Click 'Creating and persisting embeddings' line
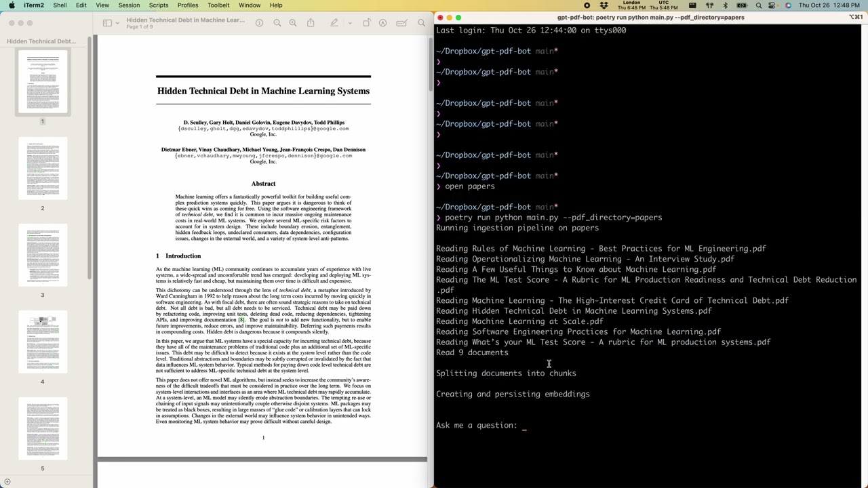868x488 pixels. click(513, 394)
